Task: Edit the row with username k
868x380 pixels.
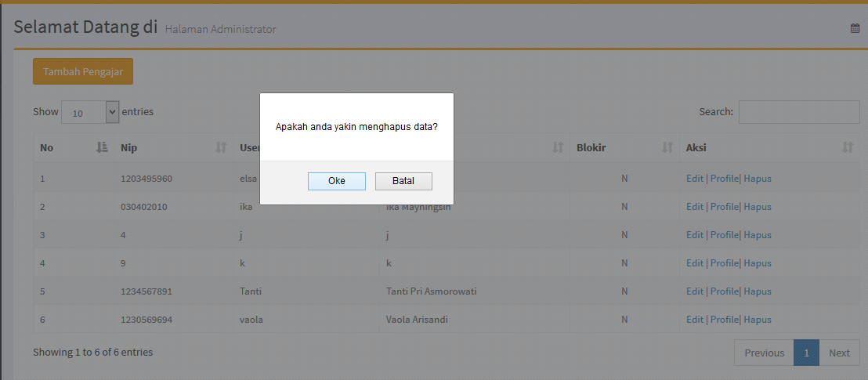Action: (695, 263)
